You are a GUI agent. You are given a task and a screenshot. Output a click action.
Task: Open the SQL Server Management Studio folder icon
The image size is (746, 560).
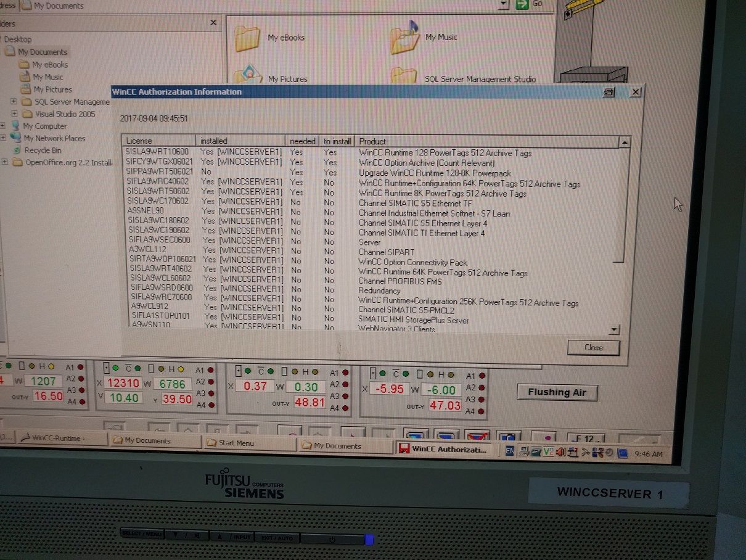coord(404,75)
